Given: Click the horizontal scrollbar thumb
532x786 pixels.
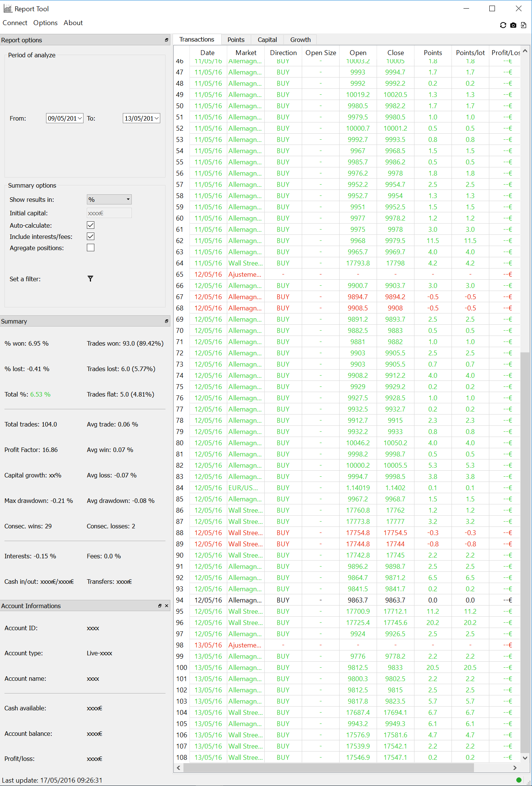Looking at the screenshot, I should tap(329, 768).
